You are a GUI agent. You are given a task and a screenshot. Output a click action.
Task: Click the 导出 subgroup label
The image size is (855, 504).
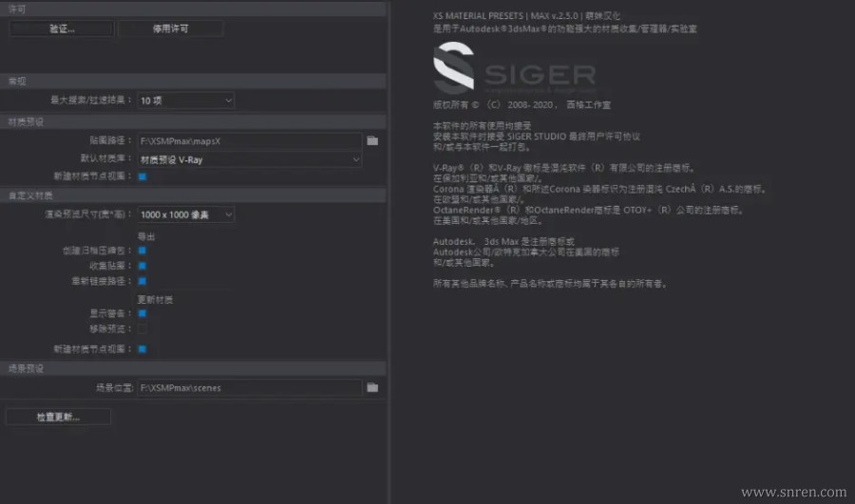click(146, 236)
